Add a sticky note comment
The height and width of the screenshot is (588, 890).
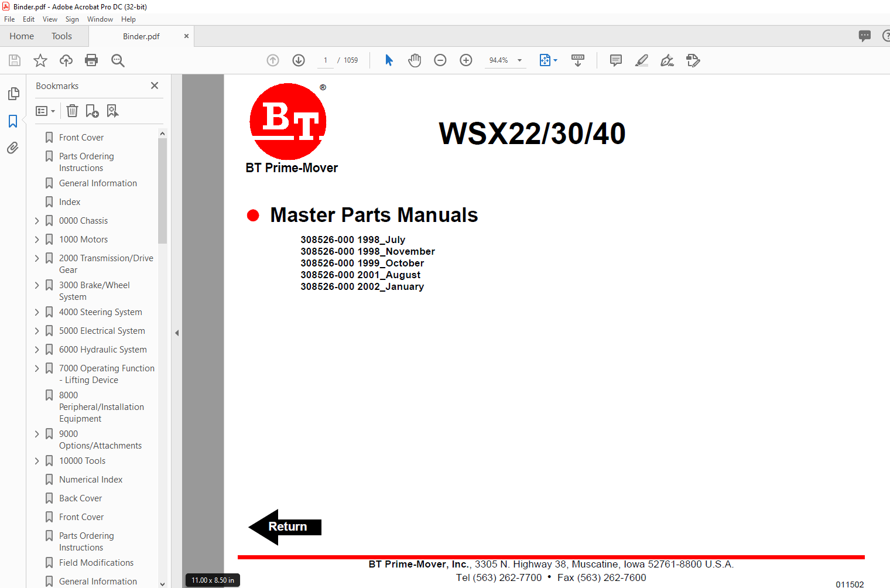[x=616, y=60]
